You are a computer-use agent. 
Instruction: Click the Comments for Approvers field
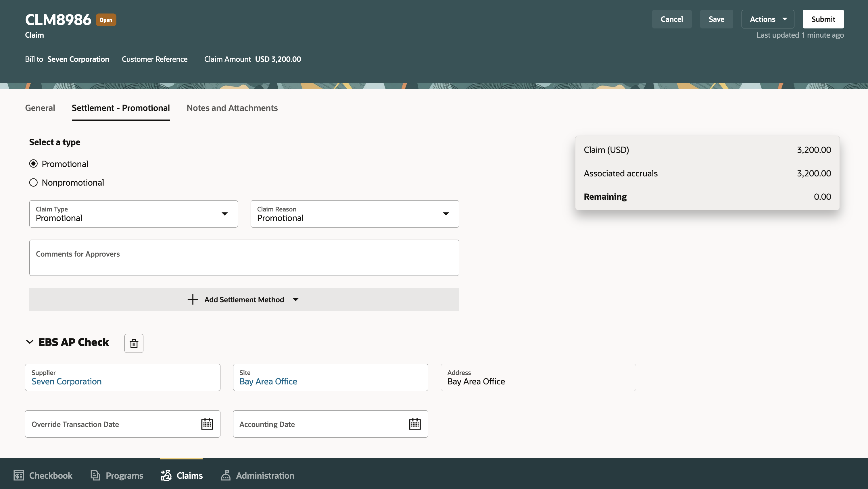click(x=244, y=257)
